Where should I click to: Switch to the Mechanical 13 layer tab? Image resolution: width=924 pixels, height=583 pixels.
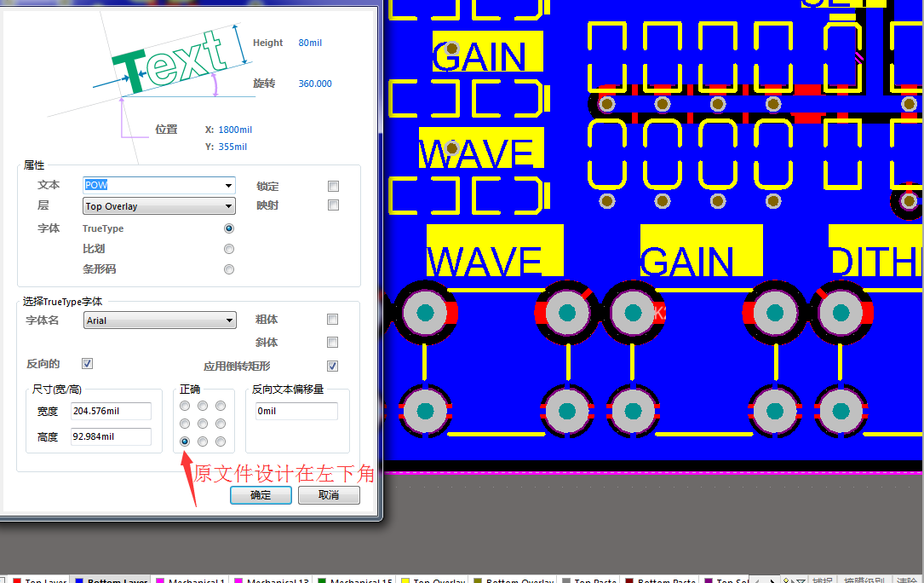click(278, 581)
